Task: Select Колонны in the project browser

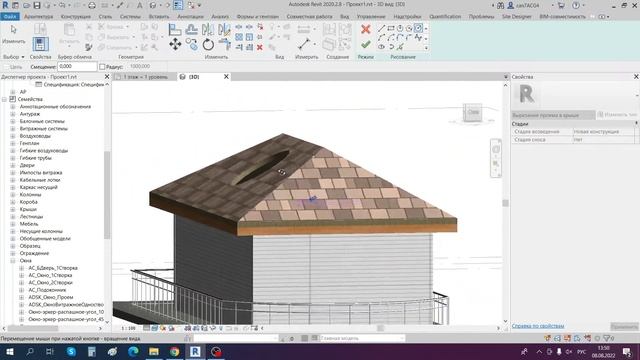Action: pyautogui.click(x=30, y=194)
